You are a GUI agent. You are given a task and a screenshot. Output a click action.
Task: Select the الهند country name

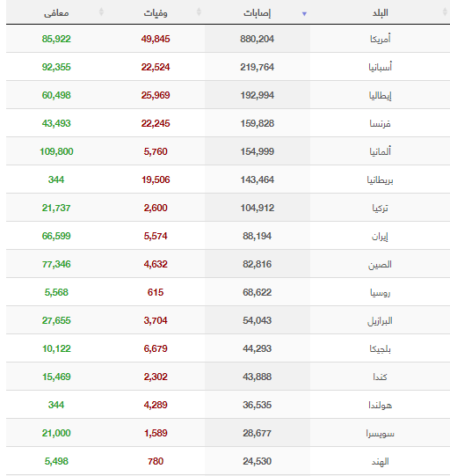tap(381, 462)
